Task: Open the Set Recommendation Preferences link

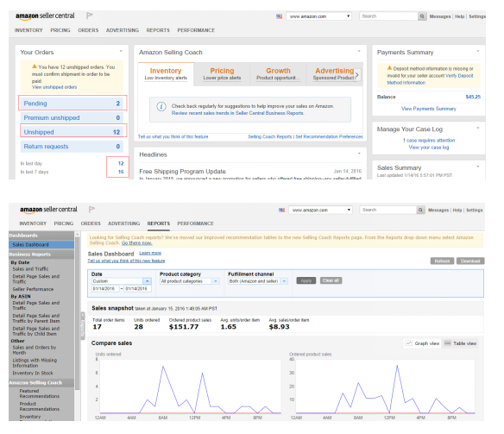Action: [x=329, y=136]
